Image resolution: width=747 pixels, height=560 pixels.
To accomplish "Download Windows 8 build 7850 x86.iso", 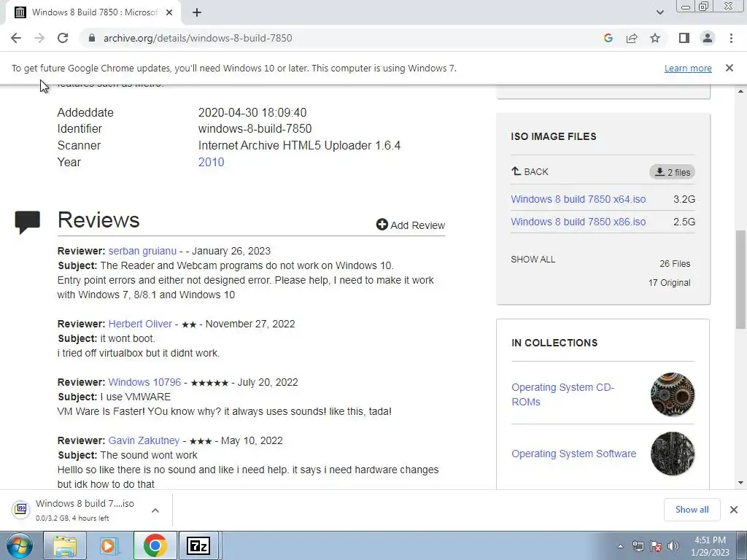I will (x=578, y=222).
